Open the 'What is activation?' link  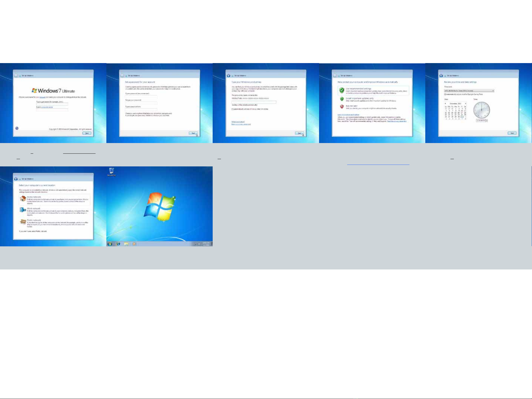tap(238, 121)
